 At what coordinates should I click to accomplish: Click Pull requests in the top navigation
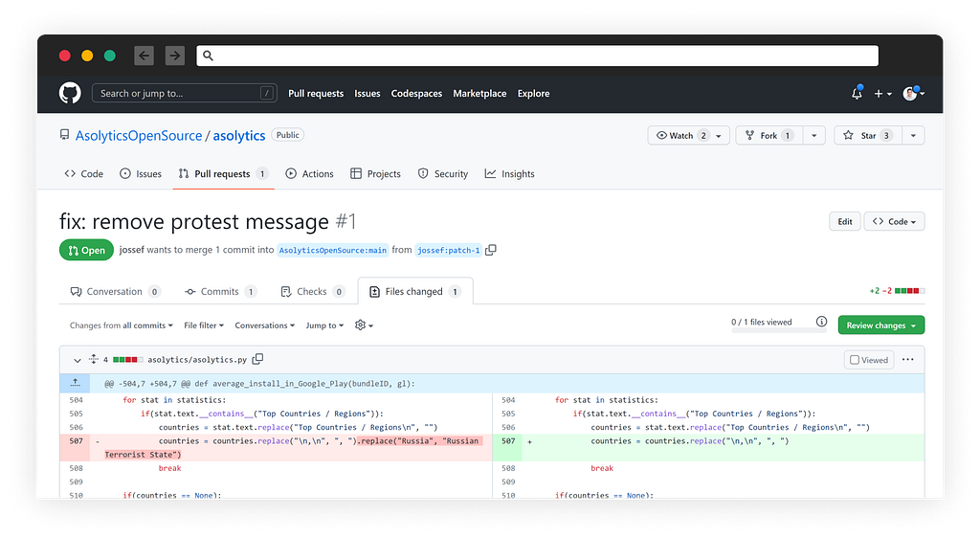tap(316, 93)
